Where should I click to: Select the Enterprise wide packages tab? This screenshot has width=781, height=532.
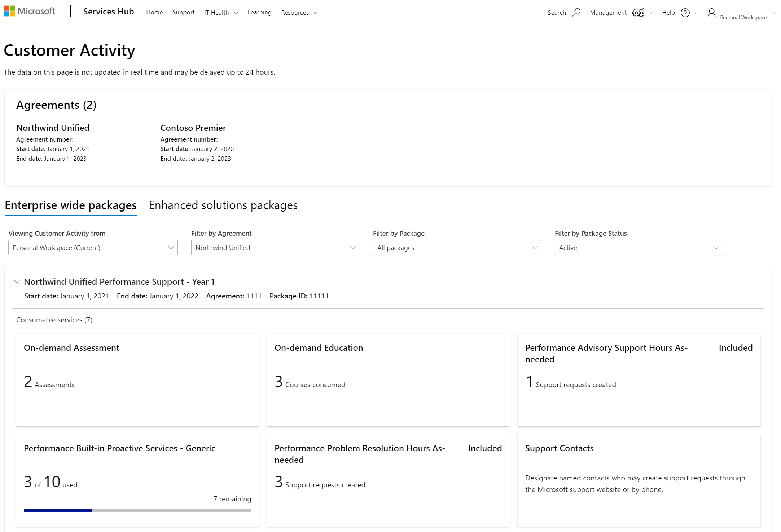point(70,205)
